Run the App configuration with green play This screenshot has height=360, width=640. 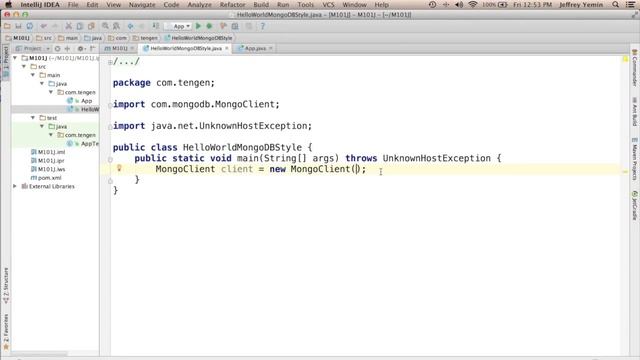[x=198, y=26]
